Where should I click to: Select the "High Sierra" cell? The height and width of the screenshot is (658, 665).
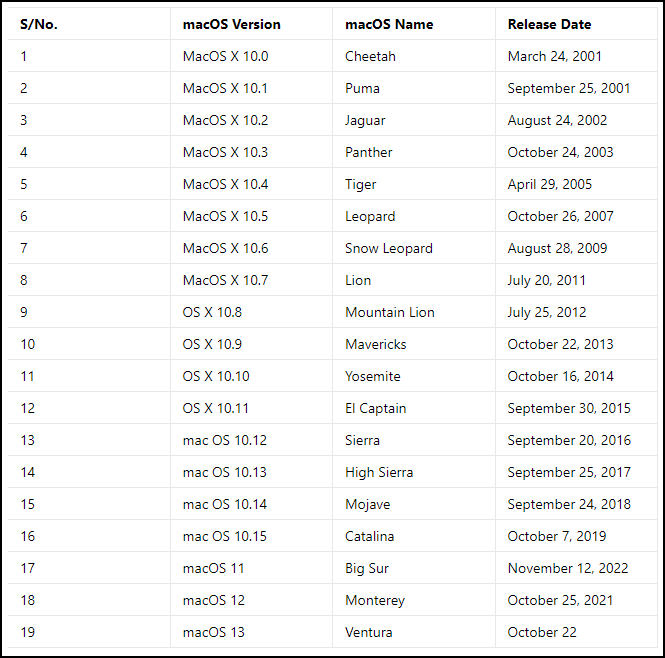[379, 472]
